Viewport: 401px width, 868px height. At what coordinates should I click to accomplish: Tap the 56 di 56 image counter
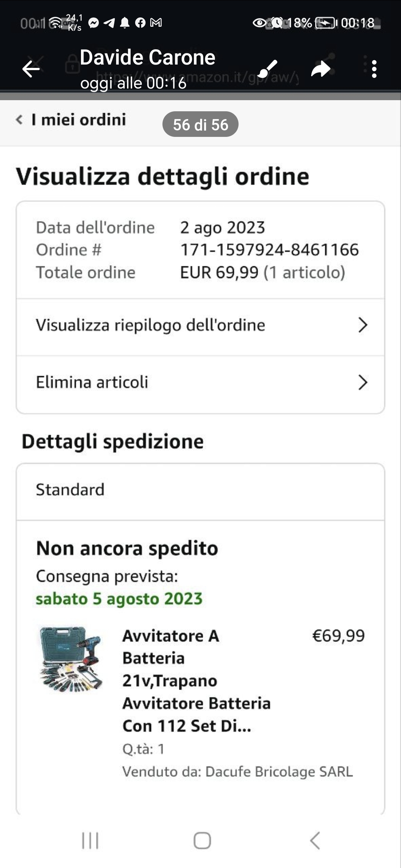(x=200, y=125)
